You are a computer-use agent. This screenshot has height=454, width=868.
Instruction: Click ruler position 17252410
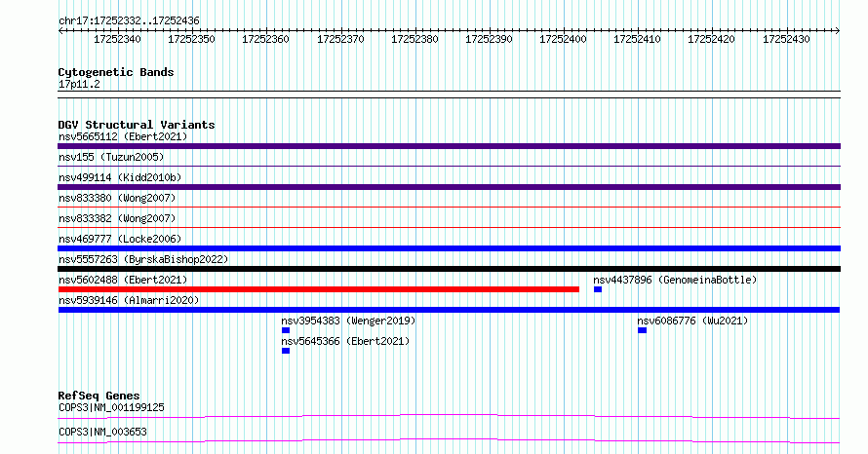point(637,39)
